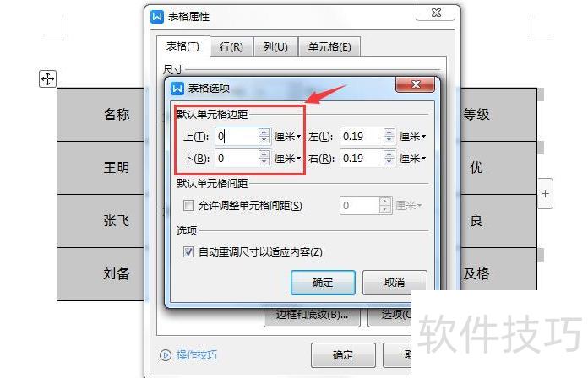Screen dimensions: 588x378
Task: Open the top margin unit dropdown 厘米
Action: point(287,137)
